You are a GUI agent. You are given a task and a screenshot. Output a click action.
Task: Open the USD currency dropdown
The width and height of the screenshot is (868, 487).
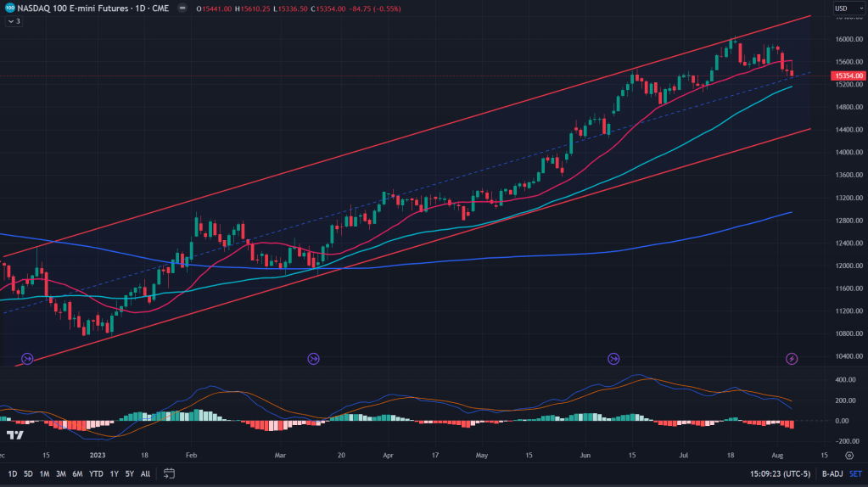pyautogui.click(x=844, y=8)
